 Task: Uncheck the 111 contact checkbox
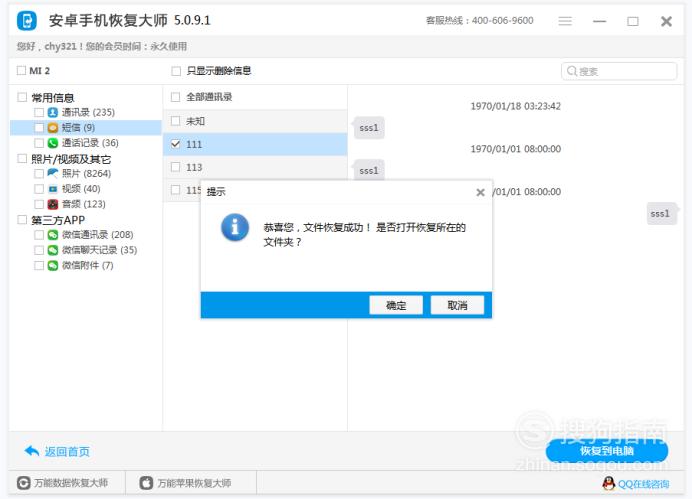176,144
